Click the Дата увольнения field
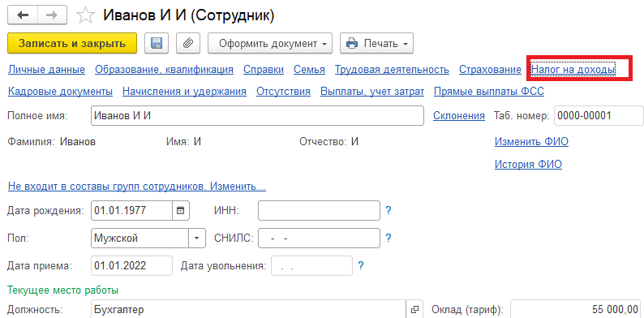Image resolution: width=644 pixels, height=318 pixels. point(311,265)
